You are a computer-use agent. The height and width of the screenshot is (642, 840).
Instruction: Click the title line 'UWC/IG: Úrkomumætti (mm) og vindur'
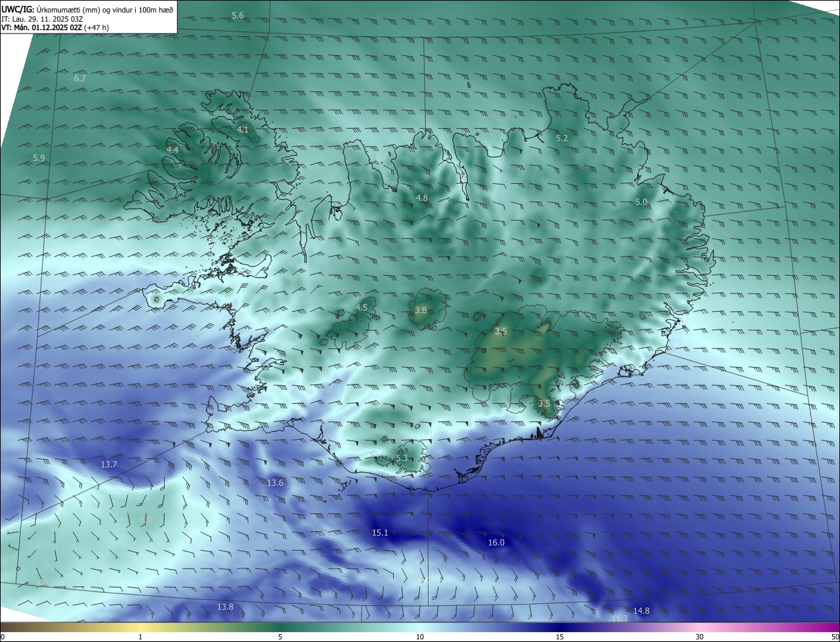click(x=87, y=9)
